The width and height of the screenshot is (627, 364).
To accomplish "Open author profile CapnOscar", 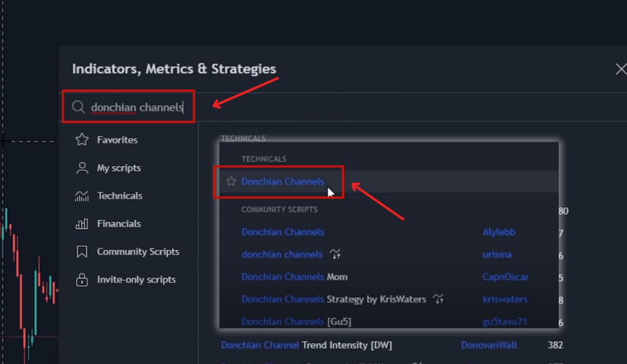I will [506, 277].
